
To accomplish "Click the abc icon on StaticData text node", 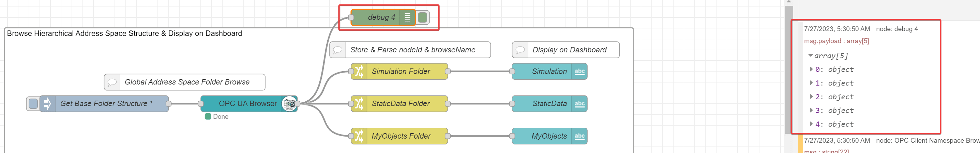I will pos(579,103).
